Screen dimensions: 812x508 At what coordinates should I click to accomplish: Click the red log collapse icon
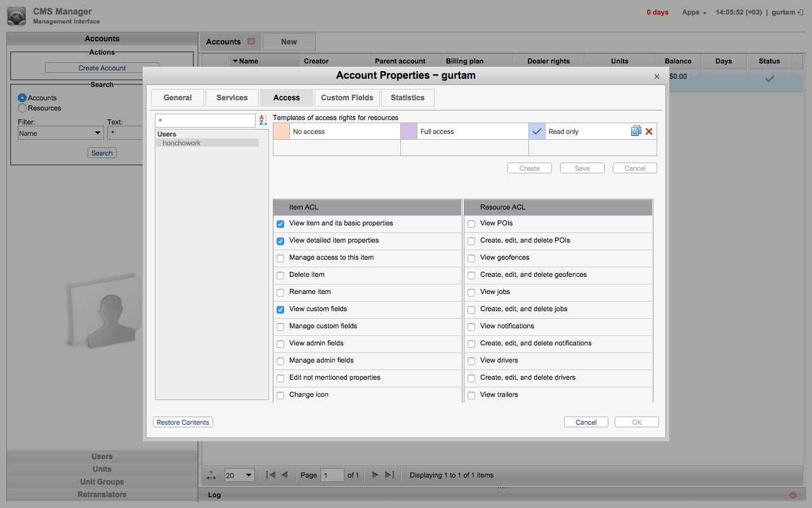click(792, 495)
